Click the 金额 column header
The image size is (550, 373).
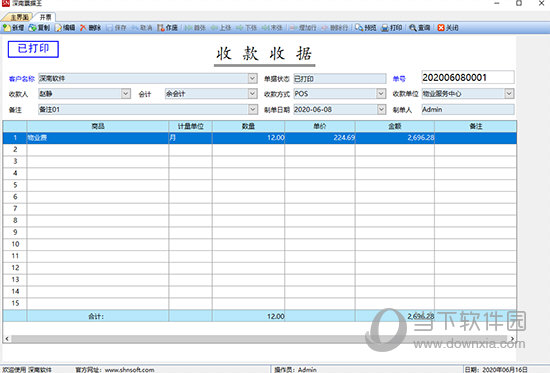pos(395,126)
